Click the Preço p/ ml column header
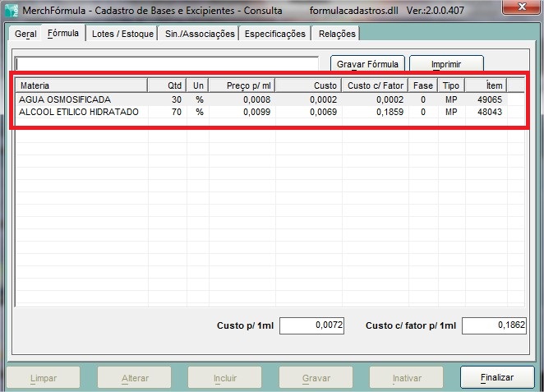 242,85
